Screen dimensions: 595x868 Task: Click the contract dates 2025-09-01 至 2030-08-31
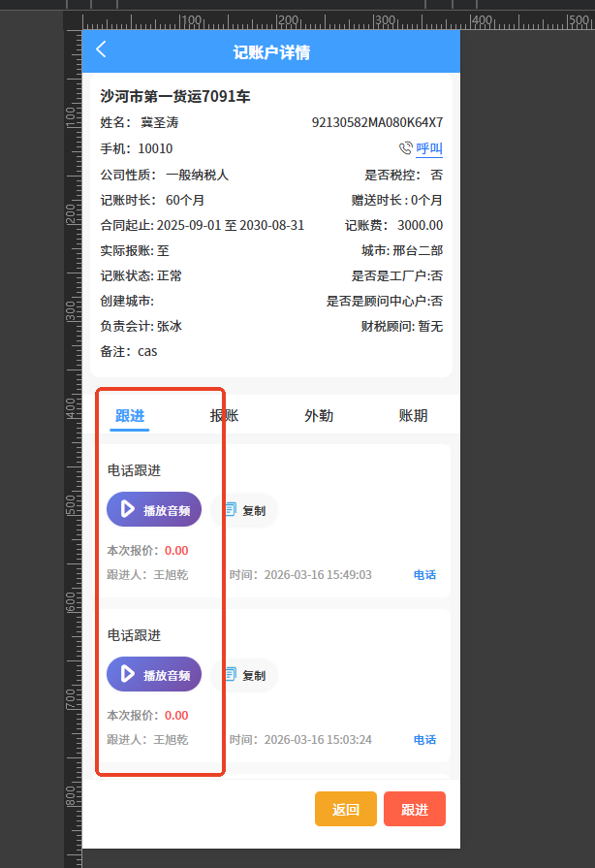tap(231, 225)
